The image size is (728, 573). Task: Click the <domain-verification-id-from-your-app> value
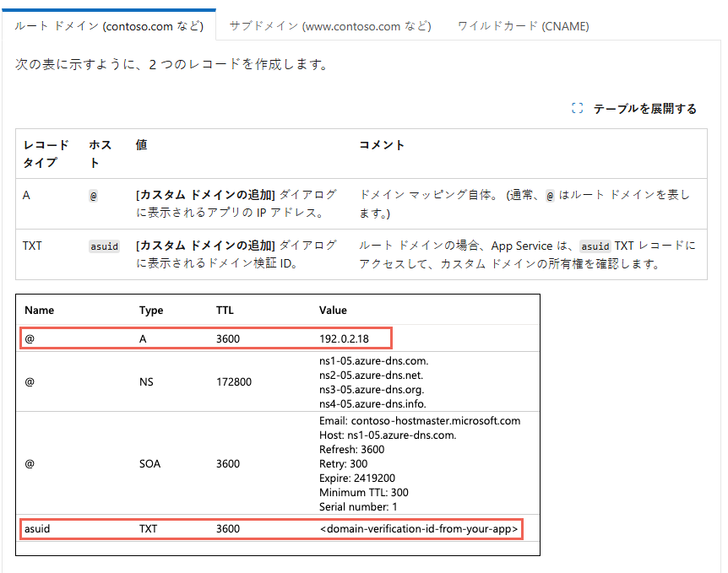point(419,529)
